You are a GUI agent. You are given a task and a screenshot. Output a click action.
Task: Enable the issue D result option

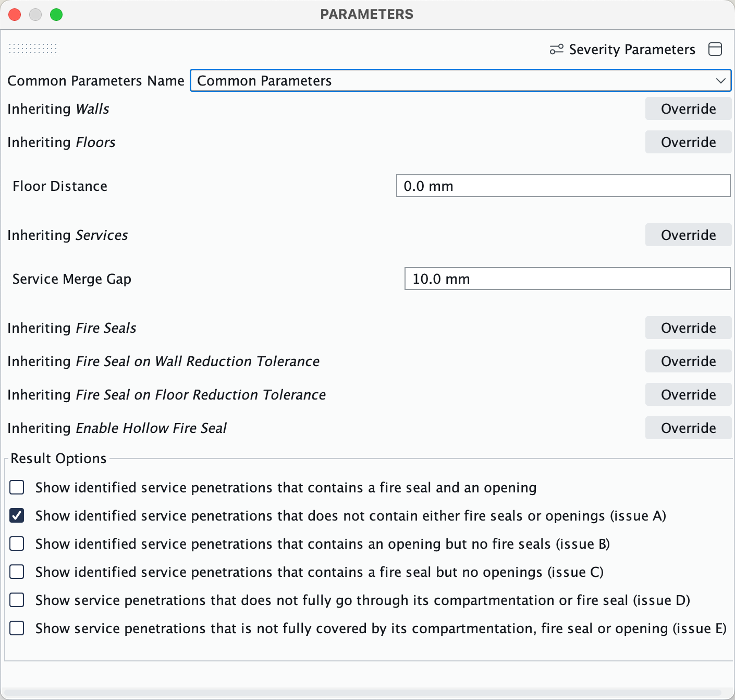[x=17, y=600]
